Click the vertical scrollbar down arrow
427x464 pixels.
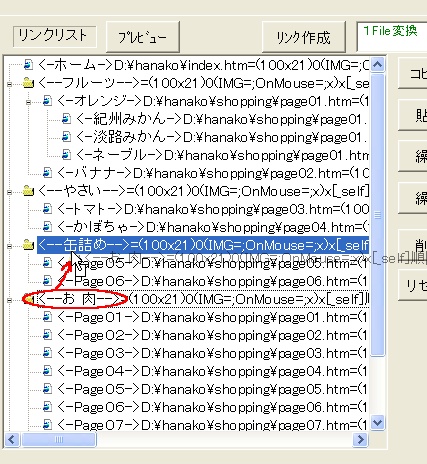tap(378, 423)
